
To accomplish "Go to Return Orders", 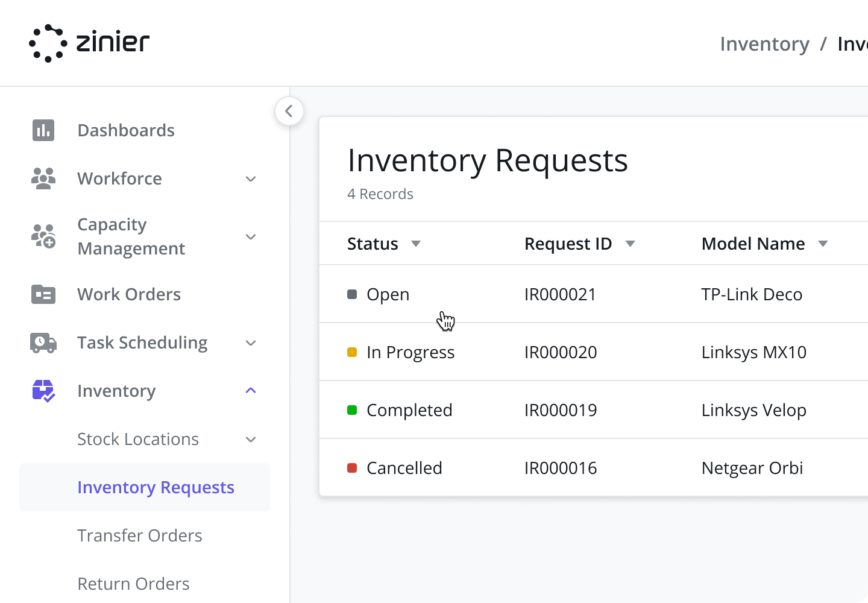I will coord(134,584).
